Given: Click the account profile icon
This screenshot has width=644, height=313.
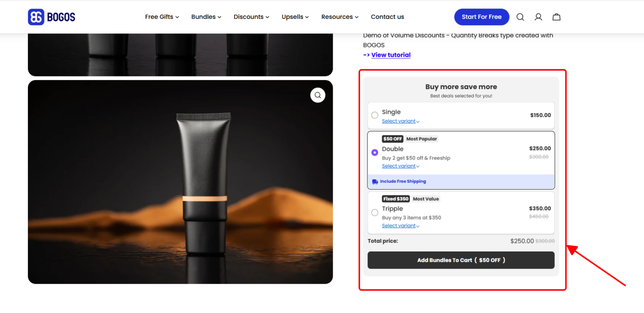Looking at the screenshot, I should [x=538, y=17].
